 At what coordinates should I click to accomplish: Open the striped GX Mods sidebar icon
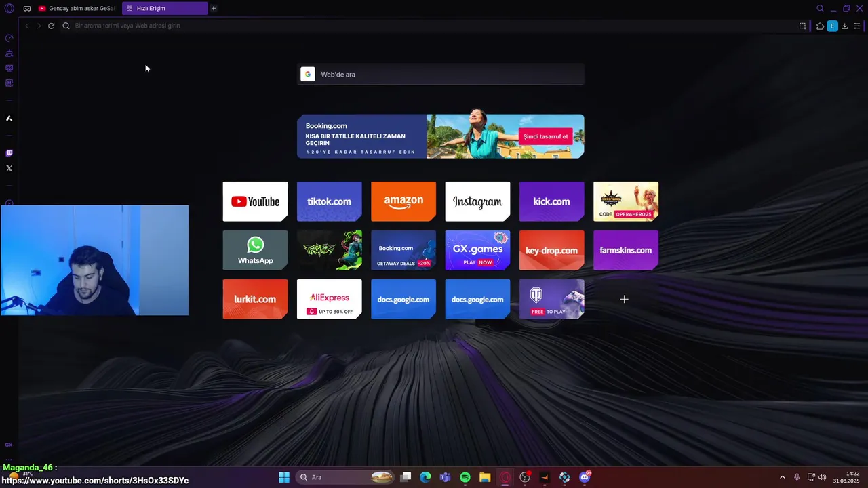[x=9, y=68]
